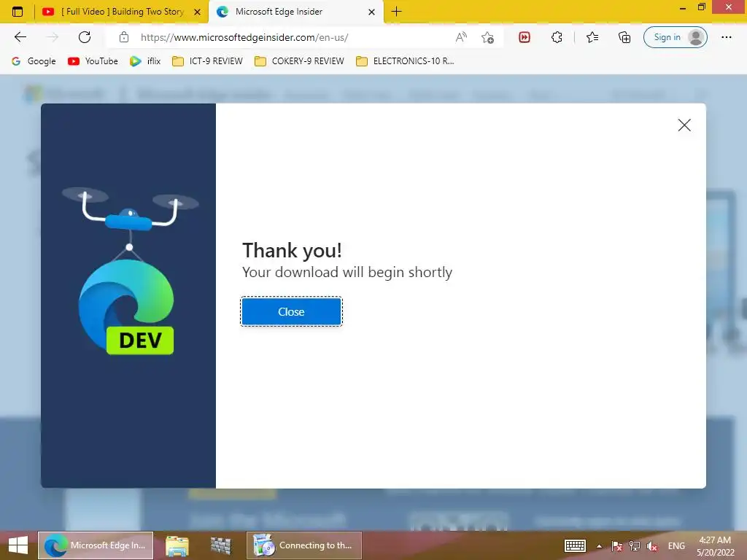Turn on Read aloud icon

tap(461, 37)
